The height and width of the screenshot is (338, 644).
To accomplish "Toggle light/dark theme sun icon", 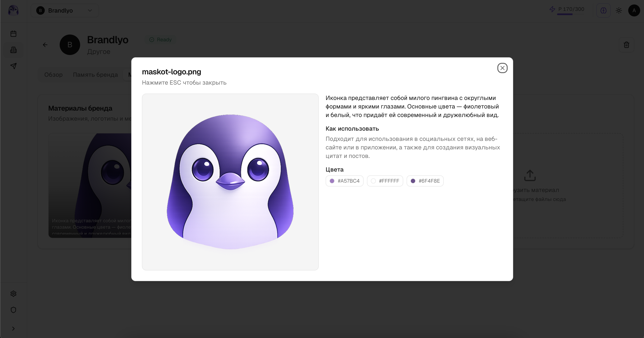I will 619,10.
